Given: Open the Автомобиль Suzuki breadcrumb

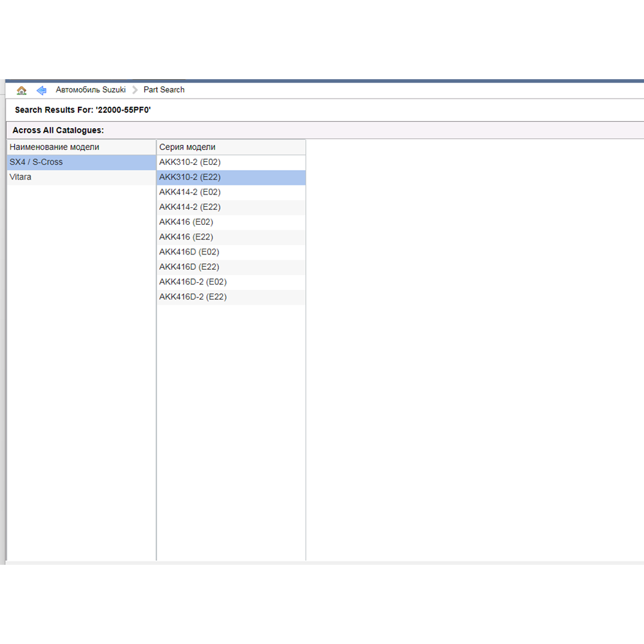Looking at the screenshot, I should coord(91,90).
